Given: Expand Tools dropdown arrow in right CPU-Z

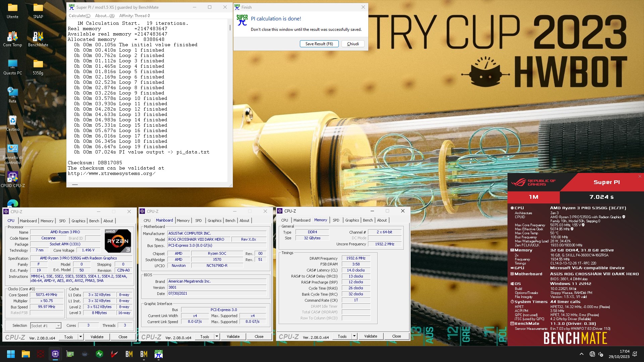Looking at the screenshot, I should click(354, 336).
